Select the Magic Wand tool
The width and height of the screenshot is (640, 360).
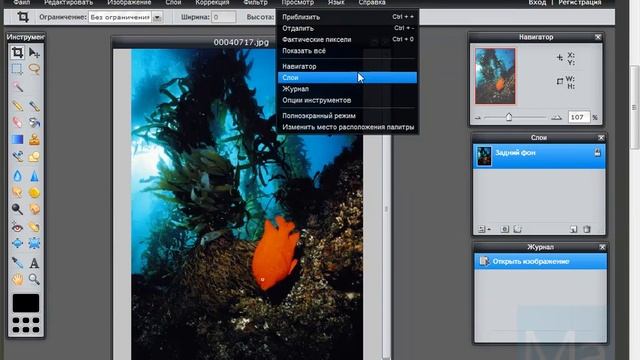pyautogui.click(x=17, y=87)
